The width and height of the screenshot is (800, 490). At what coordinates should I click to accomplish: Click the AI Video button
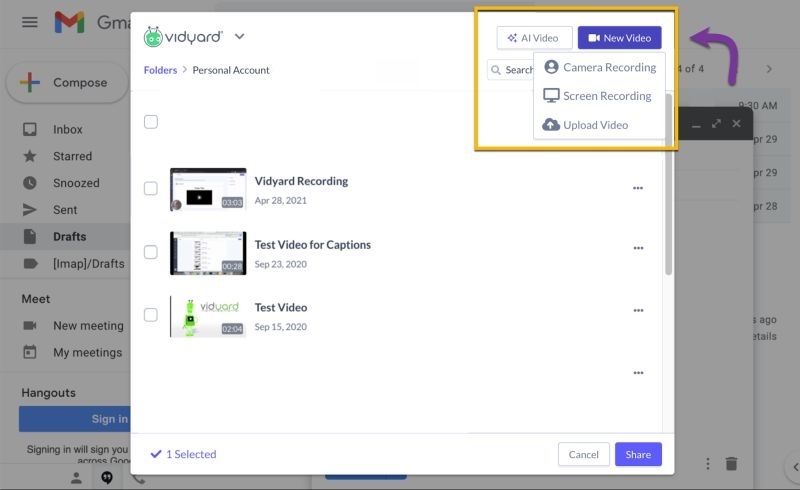pyautogui.click(x=534, y=38)
